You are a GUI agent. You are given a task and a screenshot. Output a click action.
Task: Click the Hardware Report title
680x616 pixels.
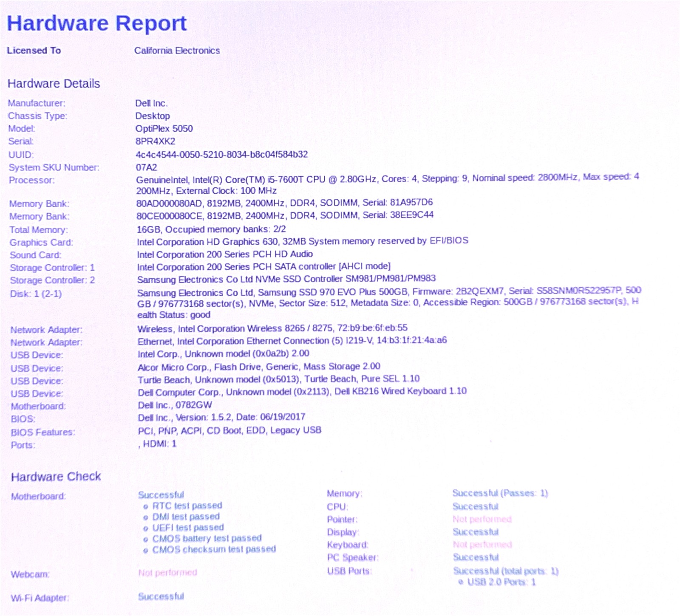tap(97, 23)
